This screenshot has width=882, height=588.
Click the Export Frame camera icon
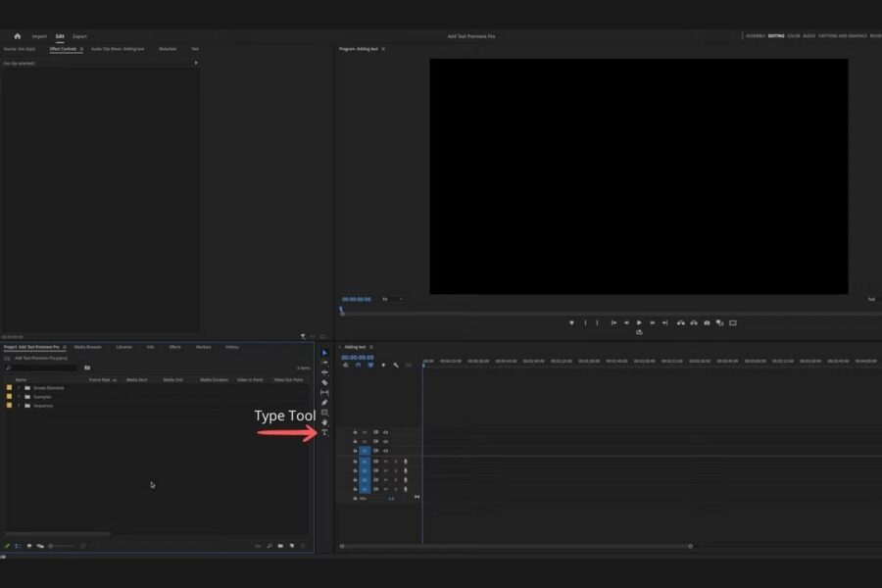[x=706, y=321]
